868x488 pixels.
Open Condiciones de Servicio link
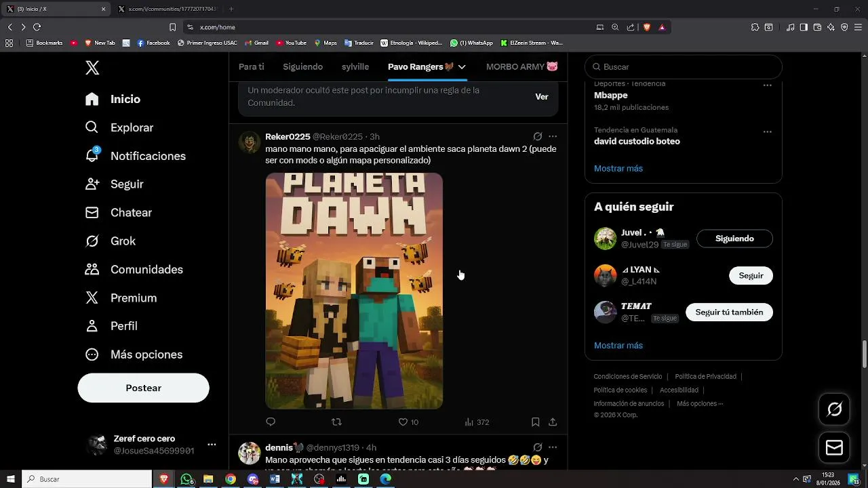[628, 376]
